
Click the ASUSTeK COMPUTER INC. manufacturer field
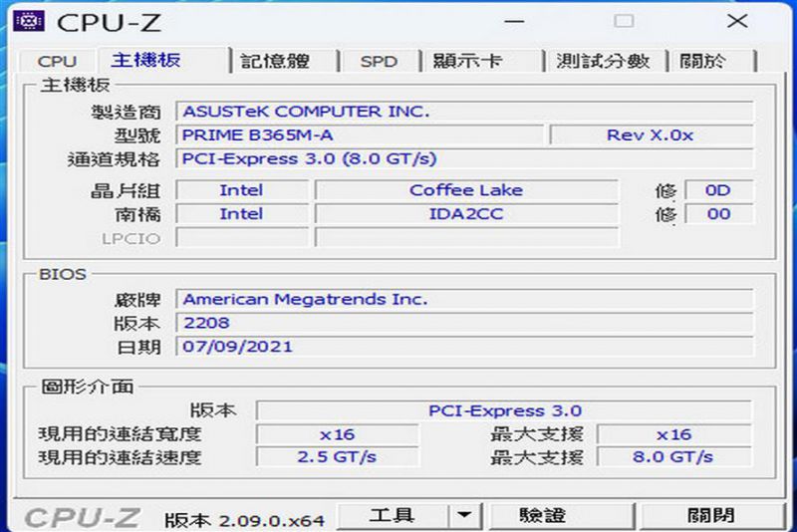point(464,112)
